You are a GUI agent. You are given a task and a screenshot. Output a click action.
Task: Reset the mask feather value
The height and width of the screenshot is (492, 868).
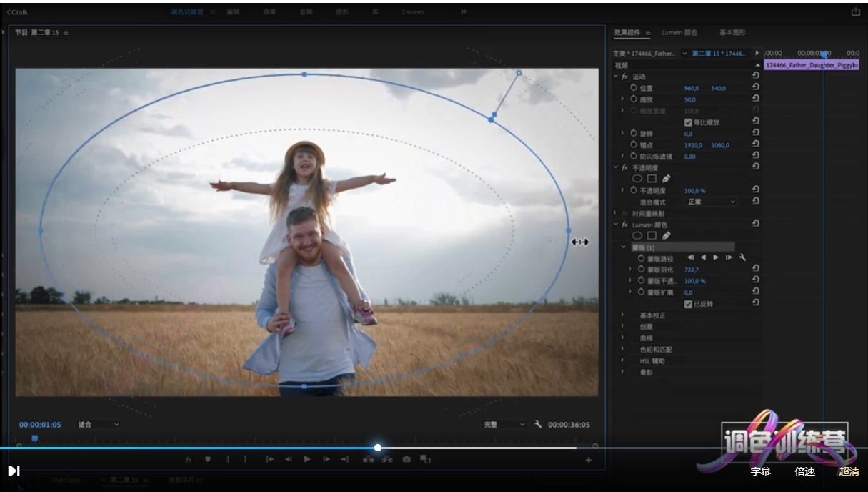tap(756, 269)
